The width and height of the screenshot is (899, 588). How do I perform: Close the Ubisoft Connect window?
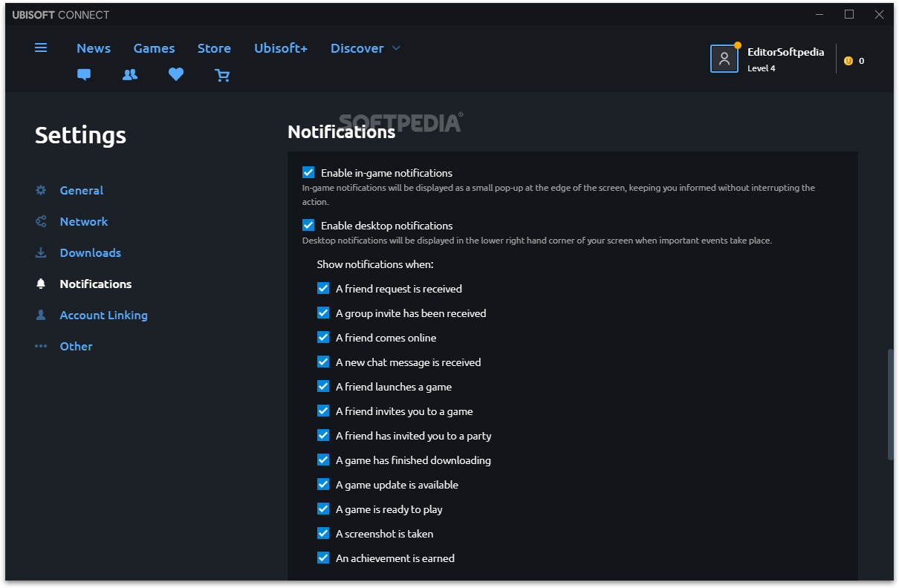(x=879, y=15)
